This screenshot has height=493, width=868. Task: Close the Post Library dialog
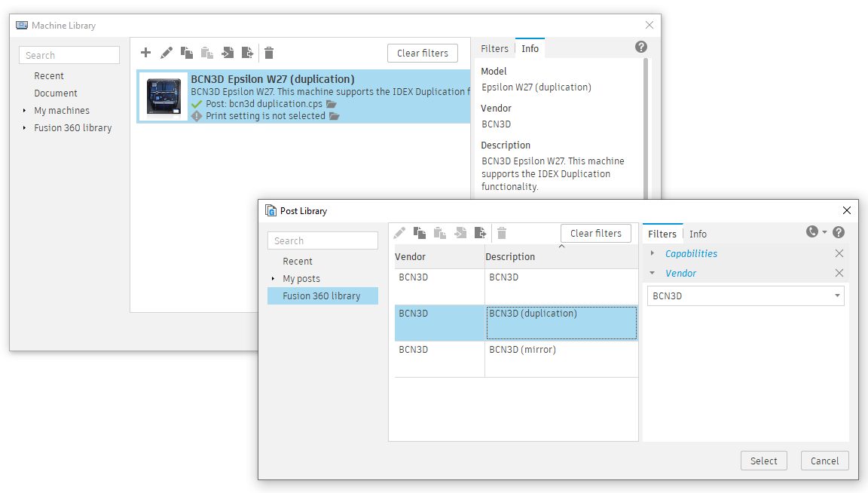click(846, 210)
